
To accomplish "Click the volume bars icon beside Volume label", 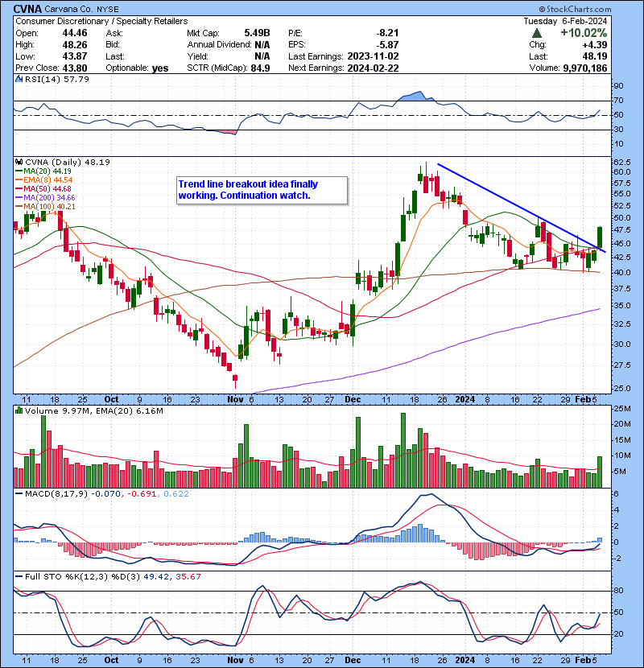I will (x=19, y=410).
